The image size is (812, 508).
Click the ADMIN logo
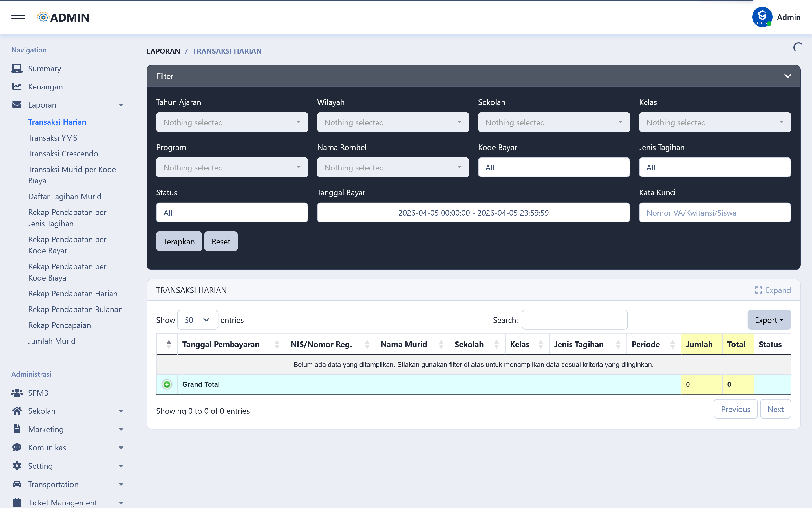tap(63, 17)
